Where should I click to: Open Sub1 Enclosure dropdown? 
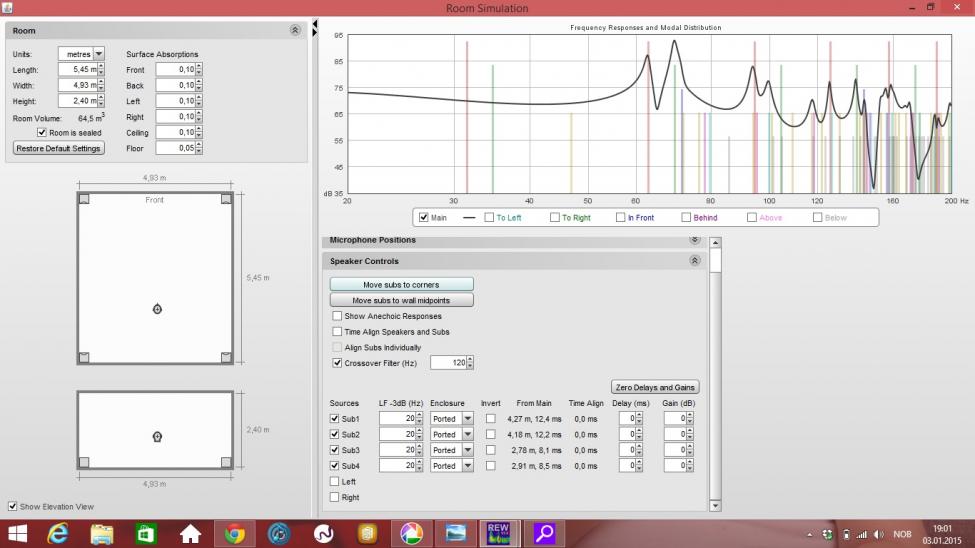pyautogui.click(x=468, y=419)
